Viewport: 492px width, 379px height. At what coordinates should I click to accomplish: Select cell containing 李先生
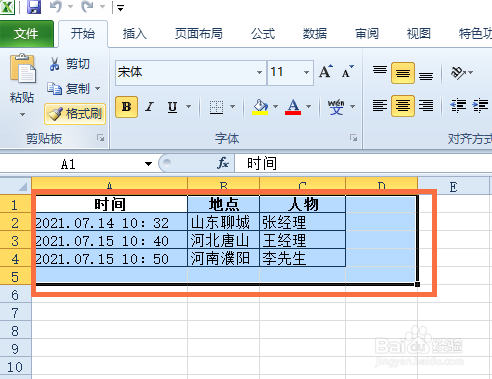302,258
